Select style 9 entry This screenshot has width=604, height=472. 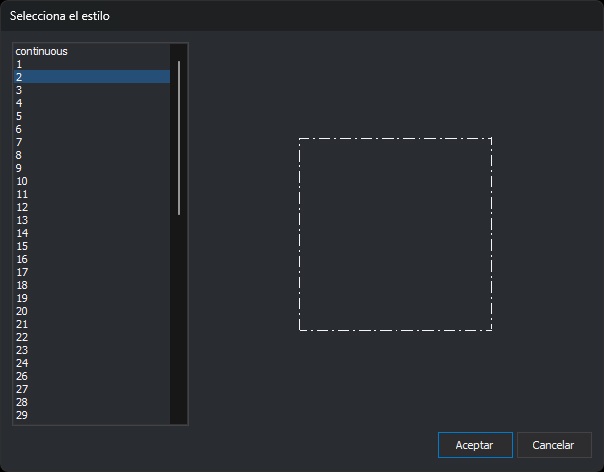pyautogui.click(x=92, y=168)
